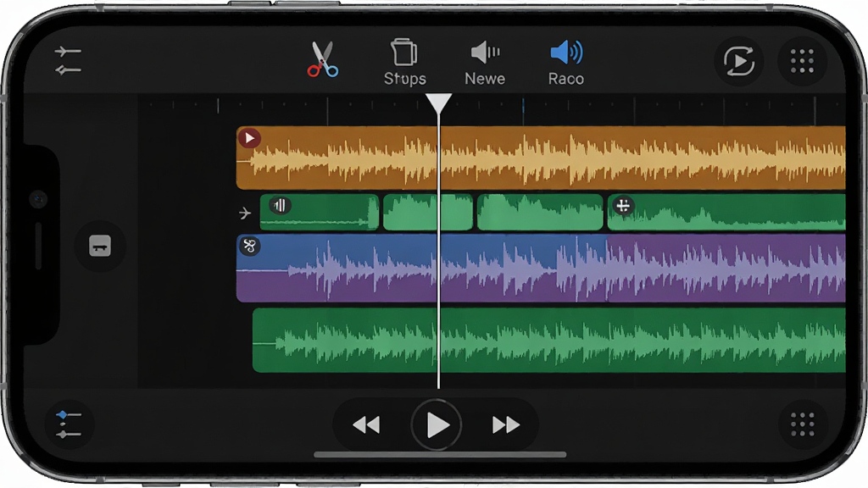868x488 pixels.
Task: Tap the red play badge on orange clip
Action: coord(249,138)
